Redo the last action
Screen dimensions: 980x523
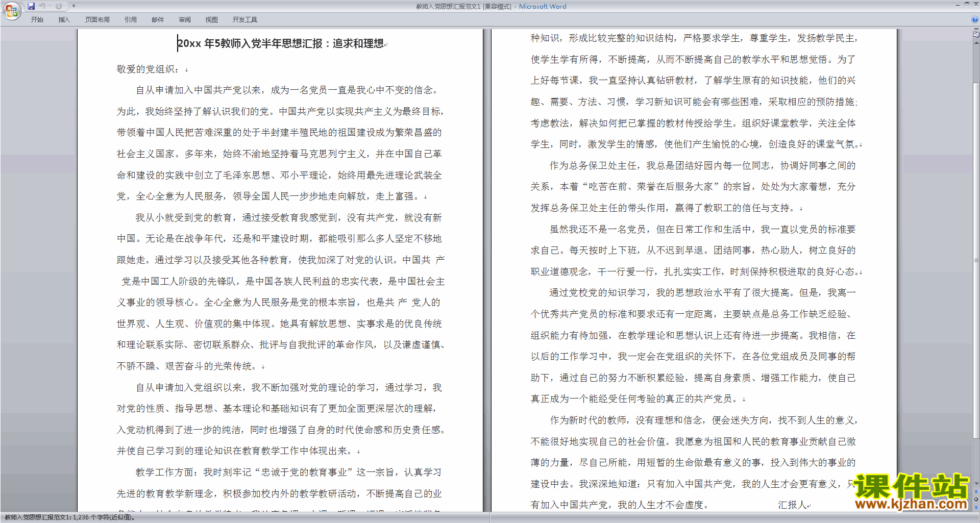pyautogui.click(x=59, y=6)
